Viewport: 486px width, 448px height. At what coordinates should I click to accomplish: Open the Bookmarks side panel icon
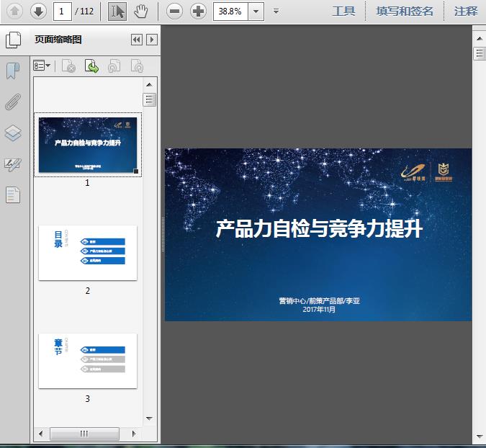[13, 71]
